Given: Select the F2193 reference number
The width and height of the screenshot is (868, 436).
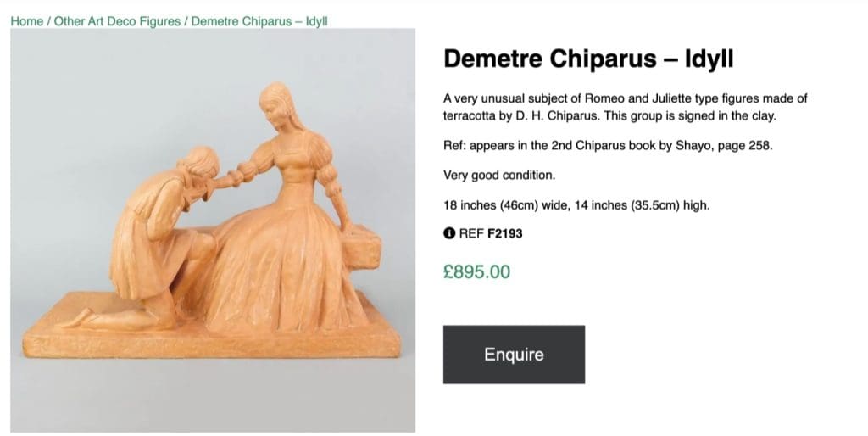Looking at the screenshot, I should pos(505,234).
